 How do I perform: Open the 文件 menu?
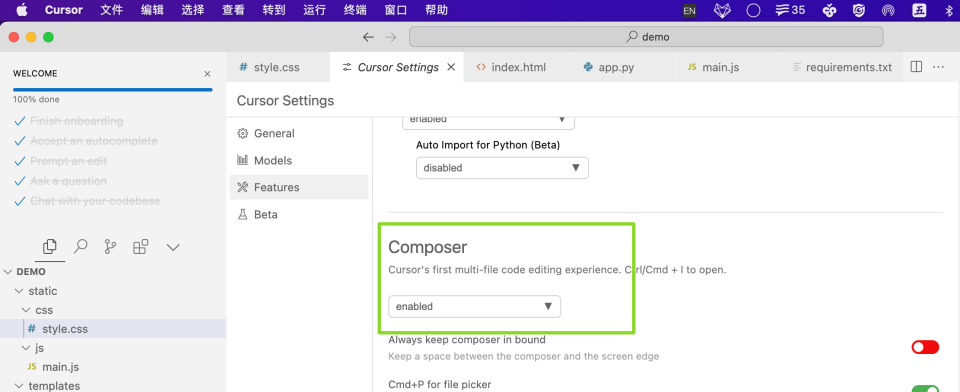(x=111, y=10)
